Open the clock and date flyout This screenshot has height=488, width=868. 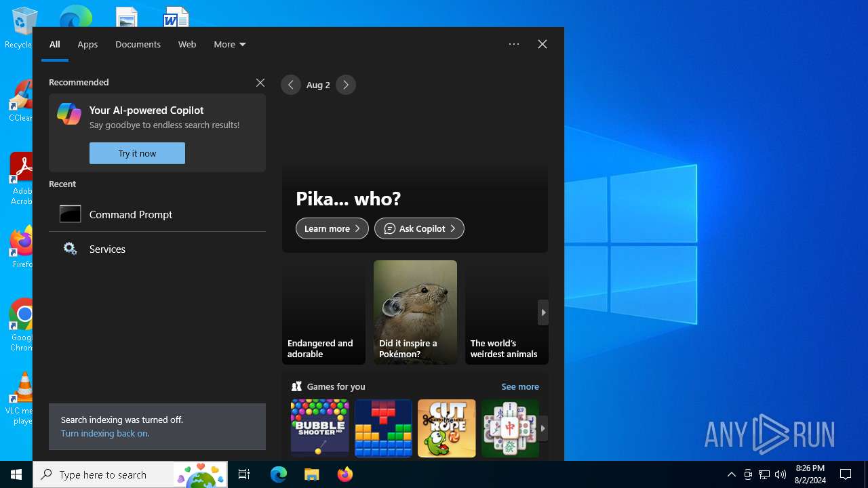coord(810,474)
